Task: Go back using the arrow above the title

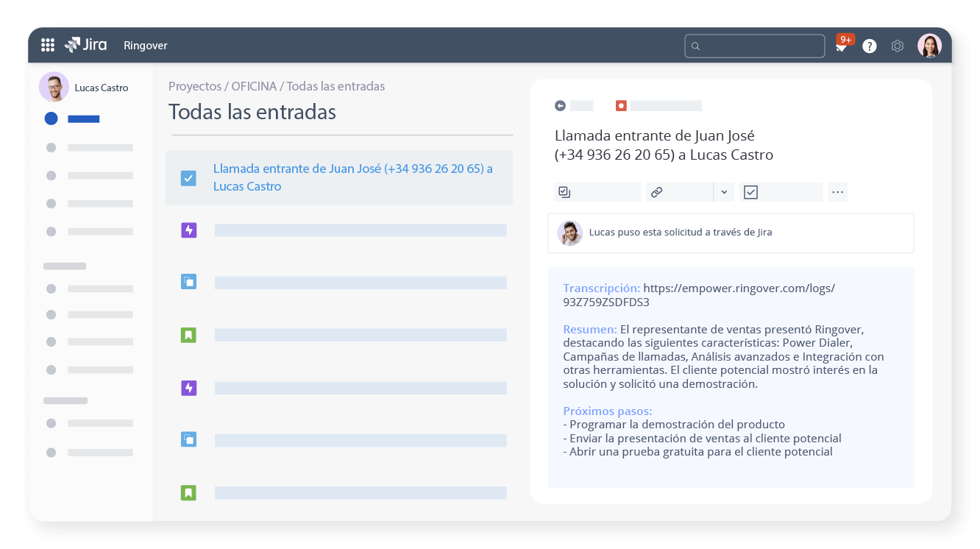Action: pyautogui.click(x=561, y=105)
